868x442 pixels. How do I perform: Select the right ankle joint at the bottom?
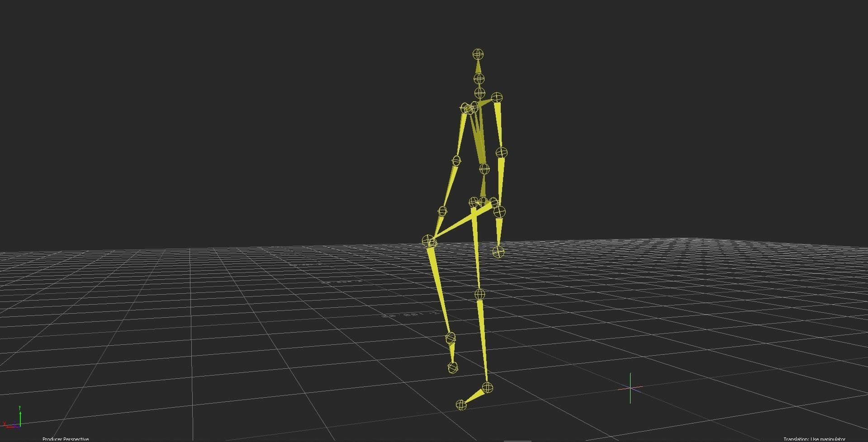click(x=488, y=388)
